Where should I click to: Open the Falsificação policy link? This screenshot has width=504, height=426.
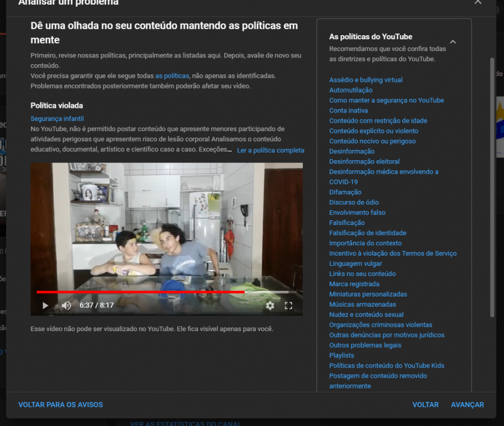(347, 223)
